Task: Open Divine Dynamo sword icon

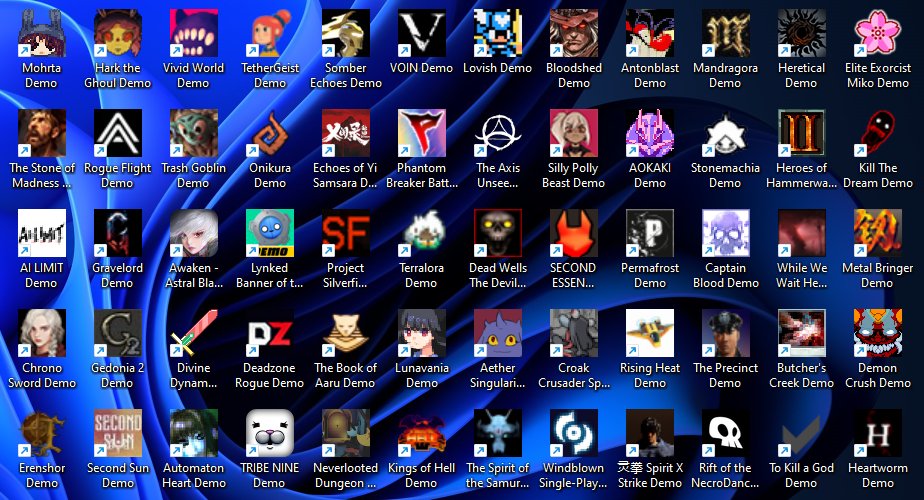Action: pos(193,333)
